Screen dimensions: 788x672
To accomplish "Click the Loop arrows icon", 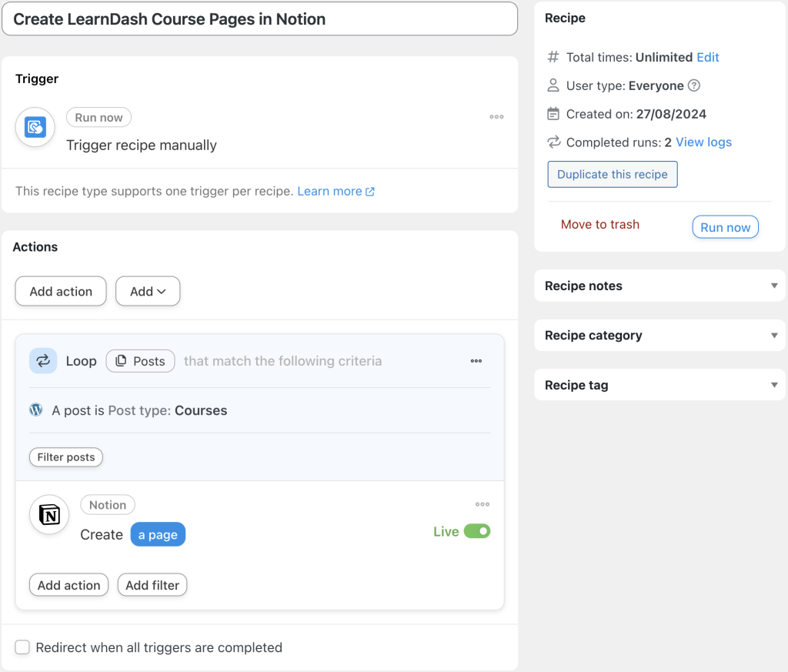I will coord(43,361).
